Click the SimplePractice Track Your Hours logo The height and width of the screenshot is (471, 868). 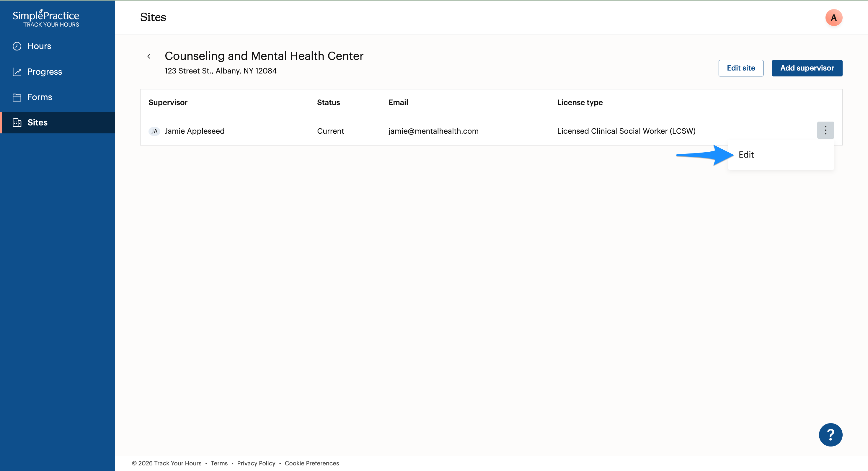[x=46, y=19]
